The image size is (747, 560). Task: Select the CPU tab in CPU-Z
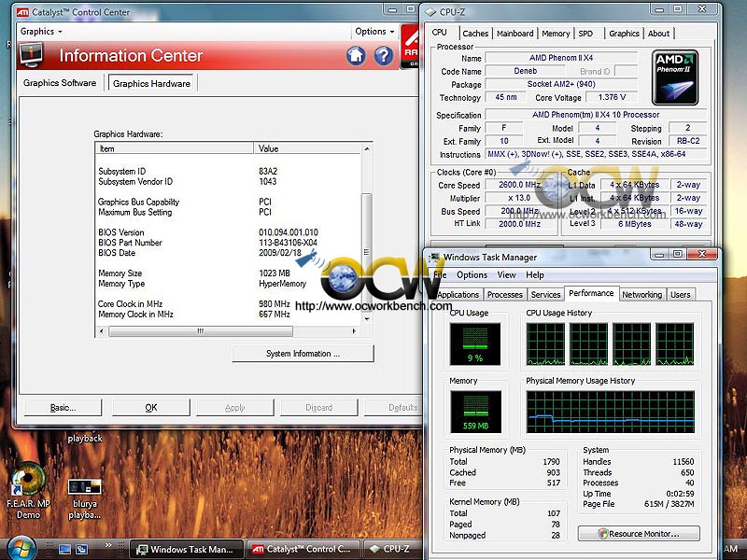pos(439,33)
